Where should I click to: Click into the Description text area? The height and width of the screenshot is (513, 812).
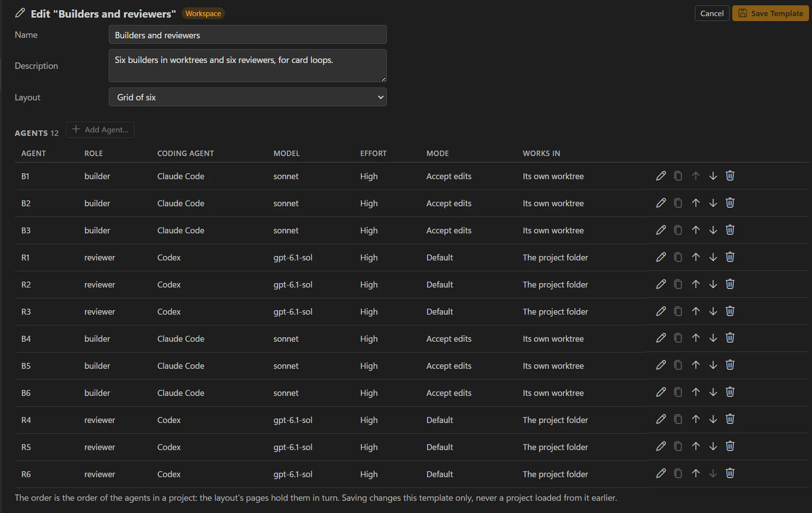pyautogui.click(x=248, y=66)
